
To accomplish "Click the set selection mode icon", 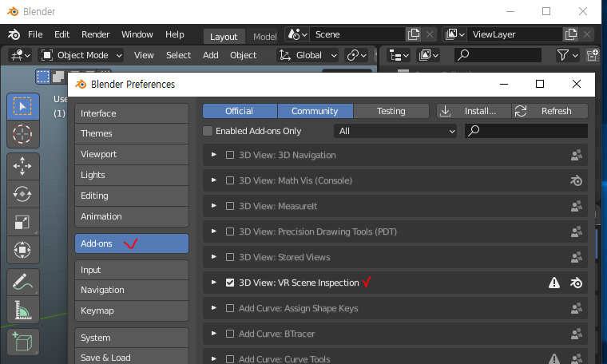I will (x=43, y=77).
